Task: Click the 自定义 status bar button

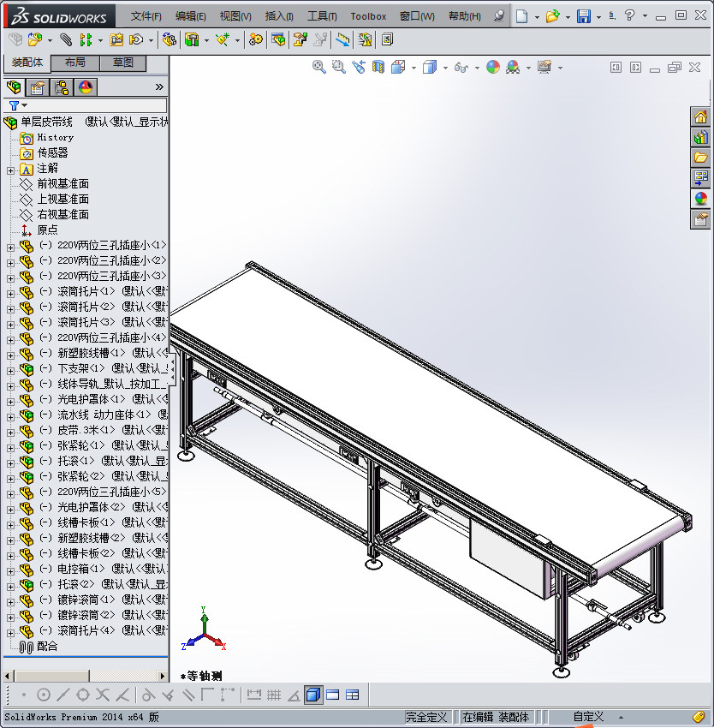Action: click(588, 717)
